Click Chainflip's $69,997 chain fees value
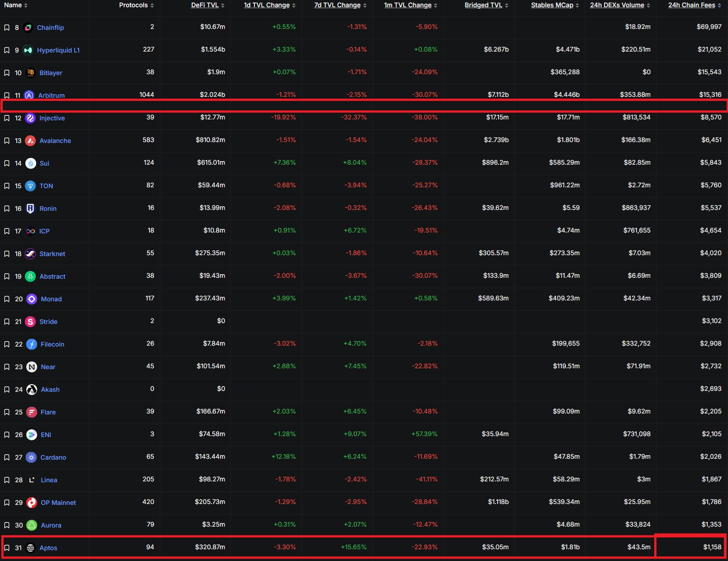The image size is (728, 561). point(709,27)
